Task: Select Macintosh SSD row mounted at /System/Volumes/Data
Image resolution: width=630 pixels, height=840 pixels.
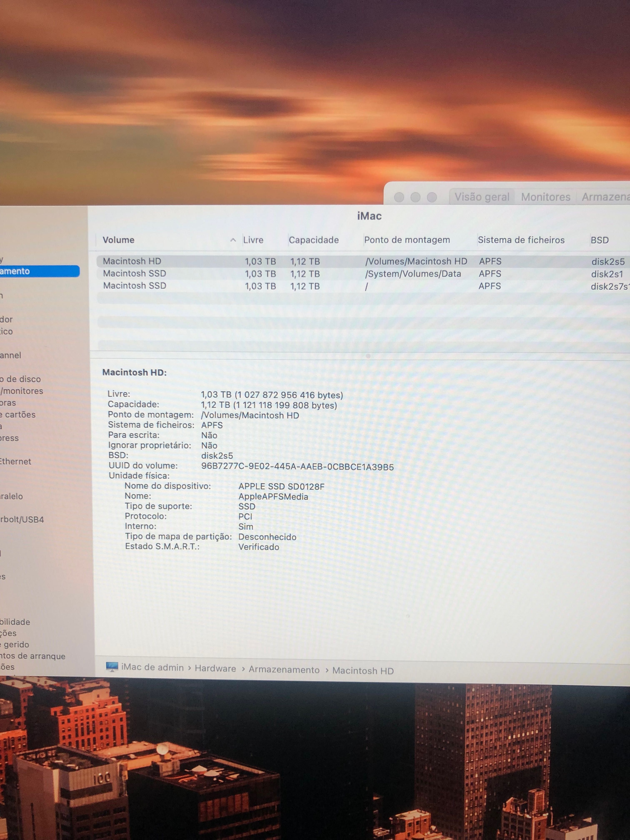Action: pos(363,274)
